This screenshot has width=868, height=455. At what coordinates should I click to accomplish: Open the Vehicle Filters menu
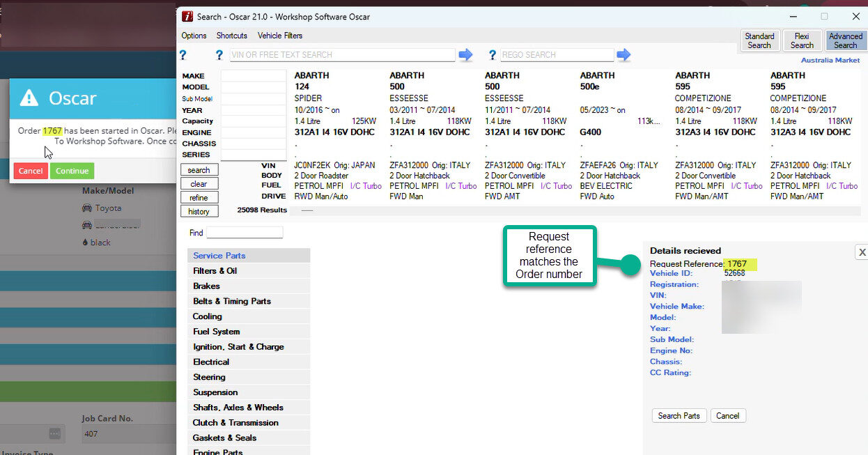click(280, 36)
